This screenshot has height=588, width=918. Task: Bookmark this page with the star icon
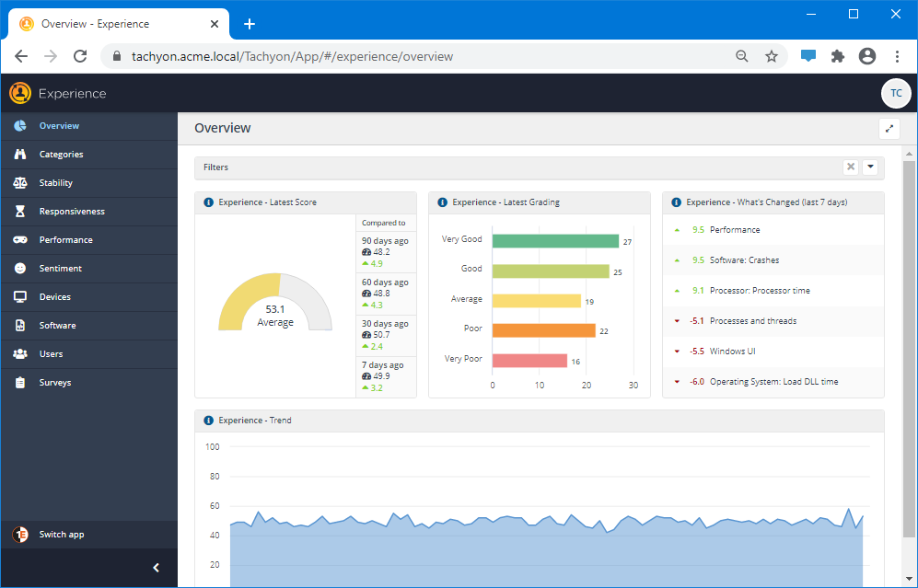tap(772, 57)
